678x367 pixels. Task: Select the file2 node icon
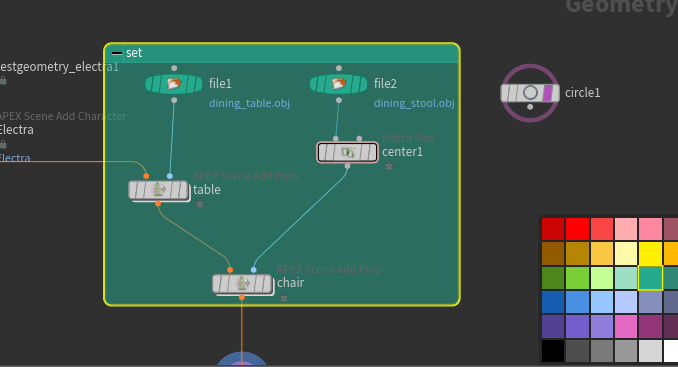click(x=339, y=84)
